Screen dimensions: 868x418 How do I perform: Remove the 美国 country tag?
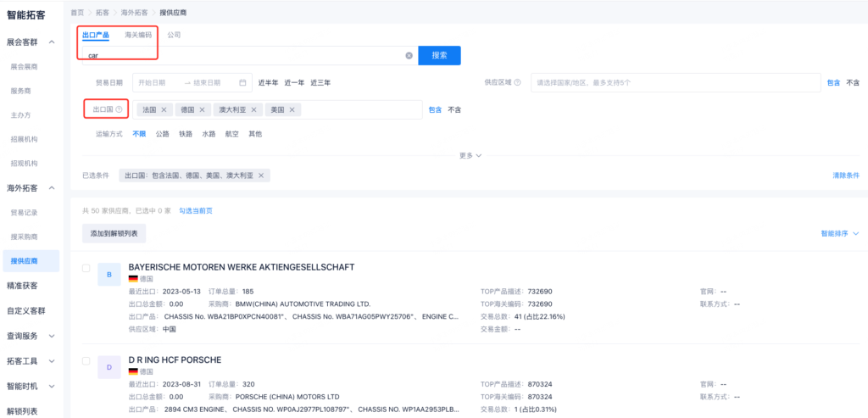292,110
